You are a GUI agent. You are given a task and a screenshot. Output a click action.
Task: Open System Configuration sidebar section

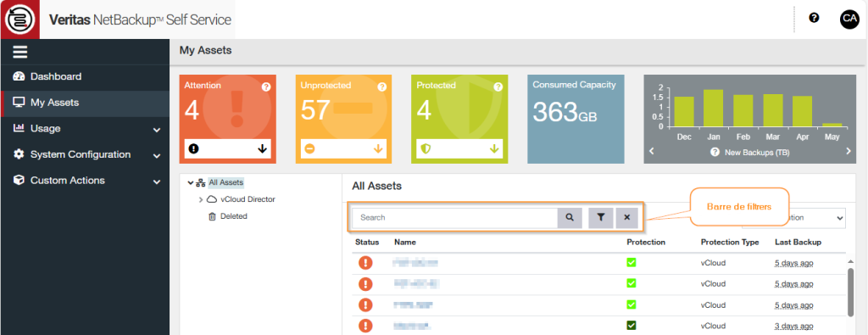(85, 154)
